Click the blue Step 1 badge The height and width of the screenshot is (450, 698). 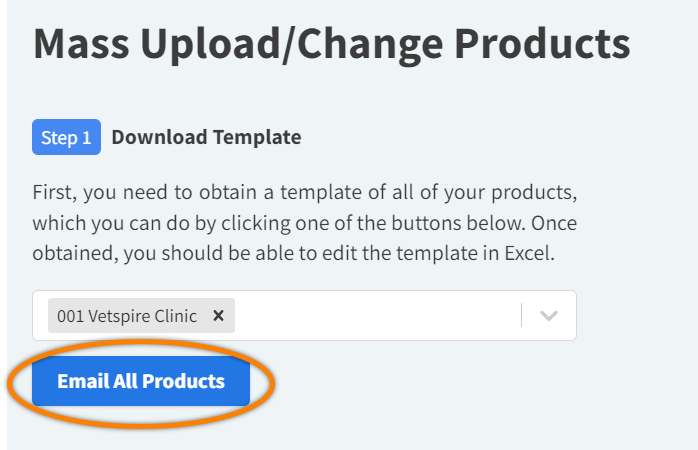(67, 137)
